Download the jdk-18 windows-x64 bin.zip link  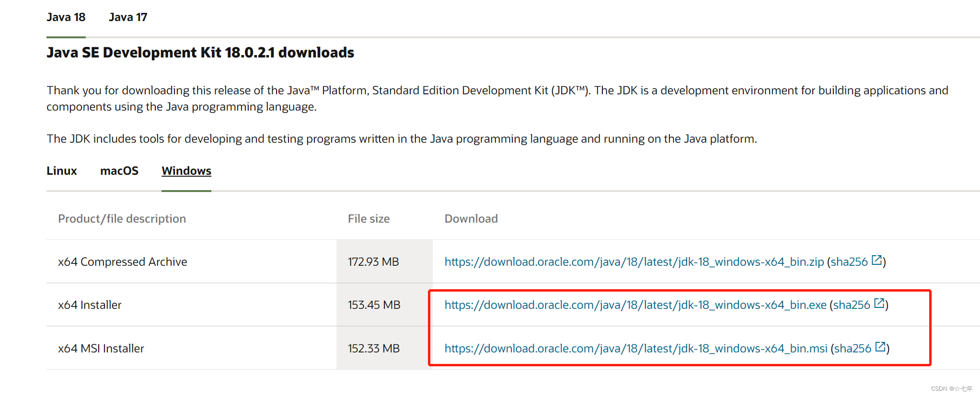point(634,262)
